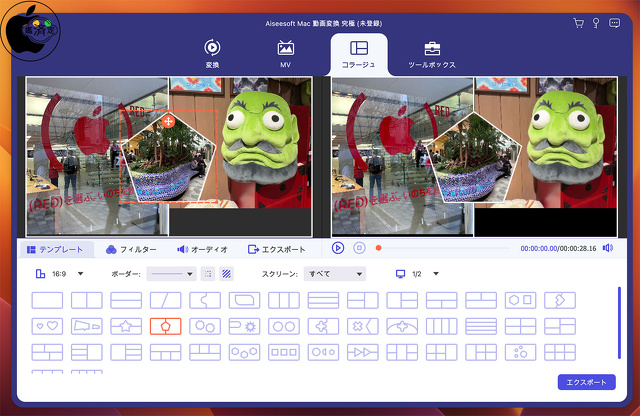Select the コラージュ tab
This screenshot has width=640, height=416.
click(x=359, y=54)
